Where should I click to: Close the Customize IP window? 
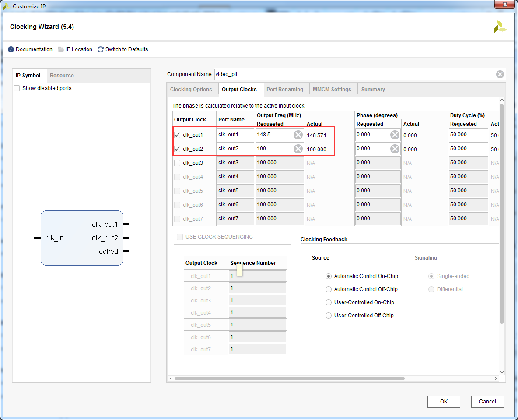pos(505,4)
